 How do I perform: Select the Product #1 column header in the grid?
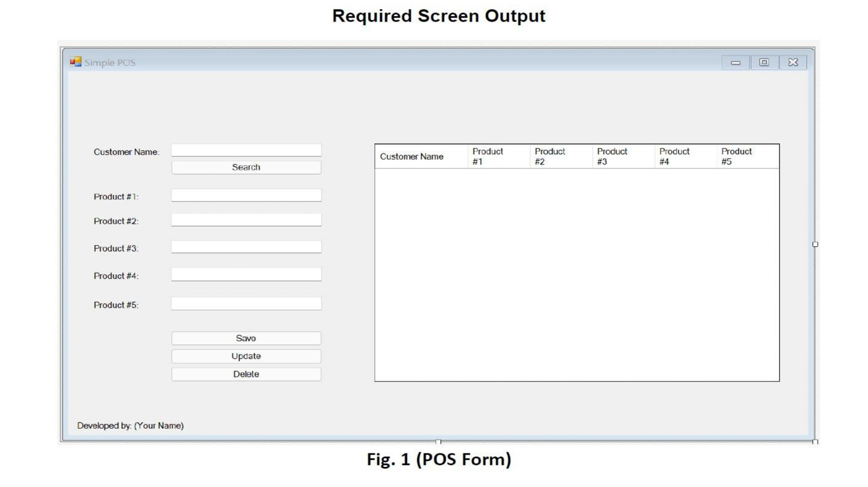click(x=499, y=156)
